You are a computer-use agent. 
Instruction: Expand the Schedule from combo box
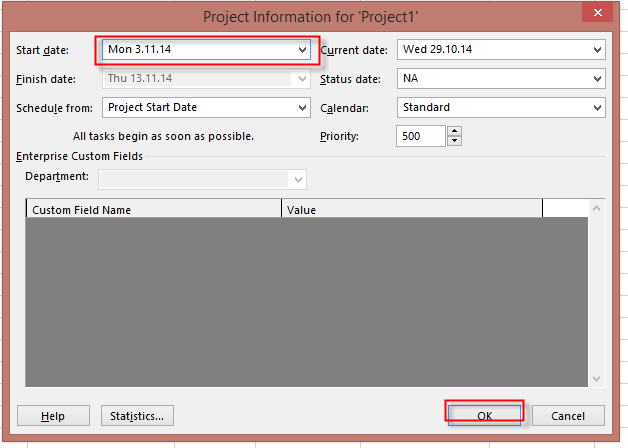[x=302, y=107]
